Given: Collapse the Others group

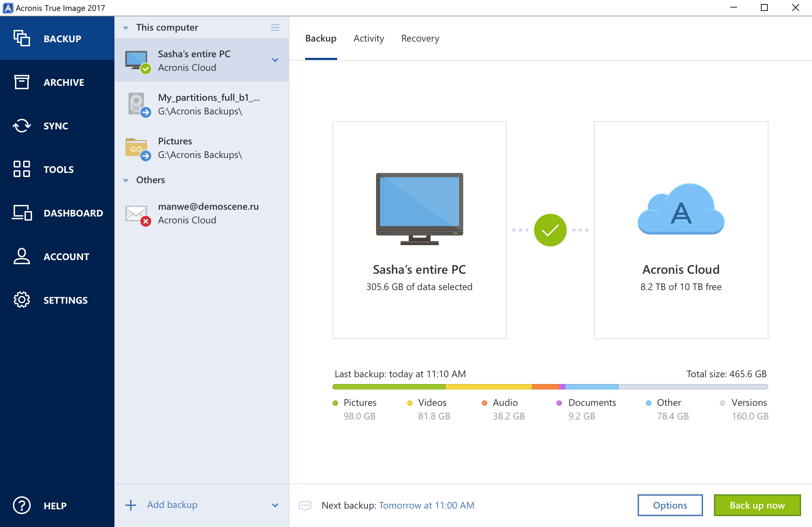Looking at the screenshot, I should (126, 180).
